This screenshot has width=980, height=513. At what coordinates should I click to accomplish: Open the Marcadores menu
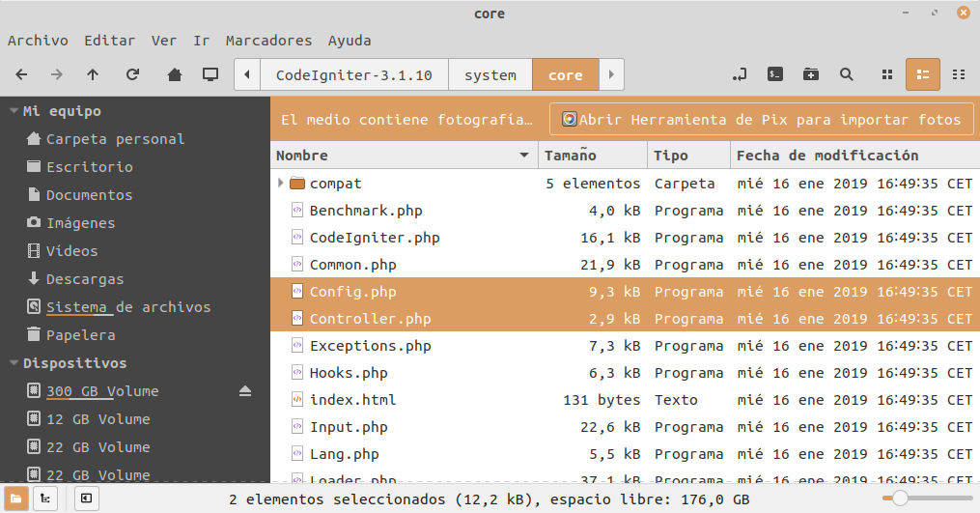click(268, 41)
